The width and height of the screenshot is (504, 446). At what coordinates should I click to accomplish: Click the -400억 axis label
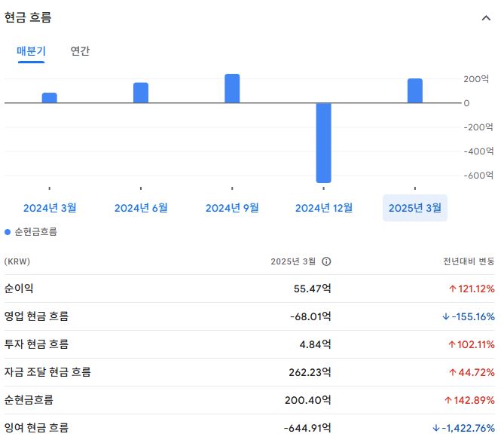[478, 151]
